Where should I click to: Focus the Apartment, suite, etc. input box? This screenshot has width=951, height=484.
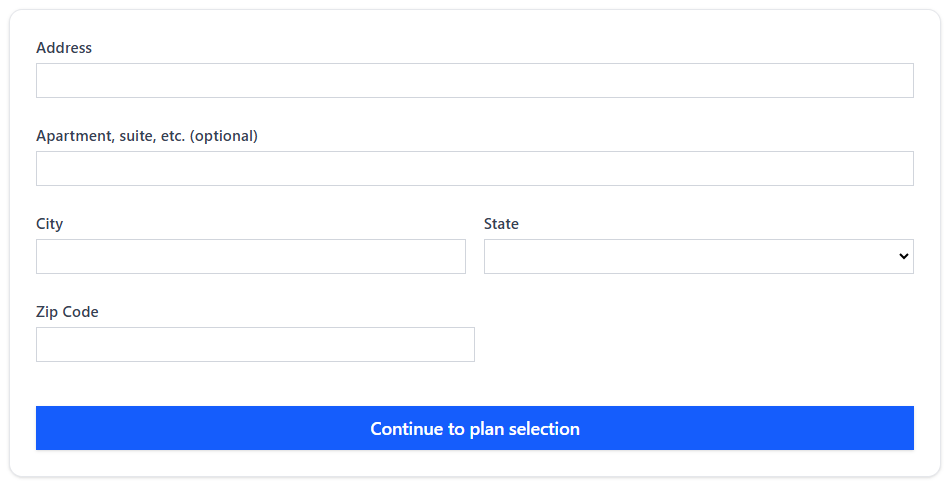pyautogui.click(x=474, y=169)
